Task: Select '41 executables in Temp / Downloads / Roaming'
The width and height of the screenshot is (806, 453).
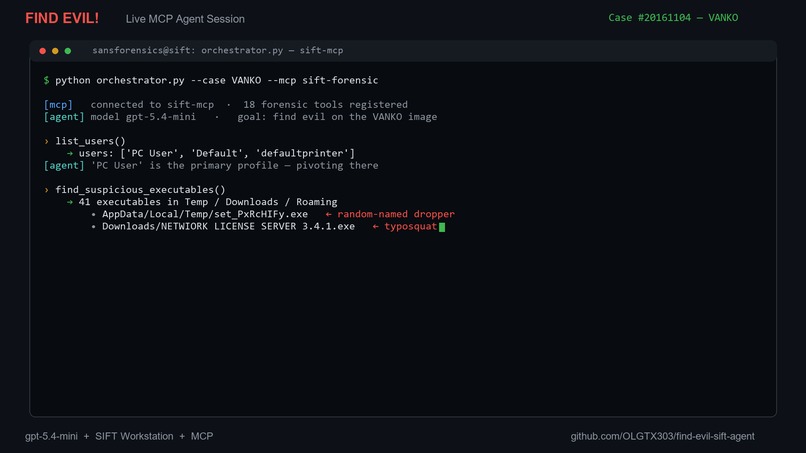Action: [x=208, y=202]
